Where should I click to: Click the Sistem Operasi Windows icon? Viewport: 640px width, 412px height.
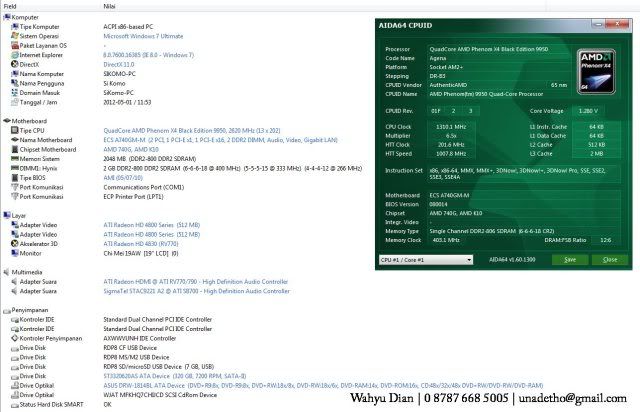15,36
